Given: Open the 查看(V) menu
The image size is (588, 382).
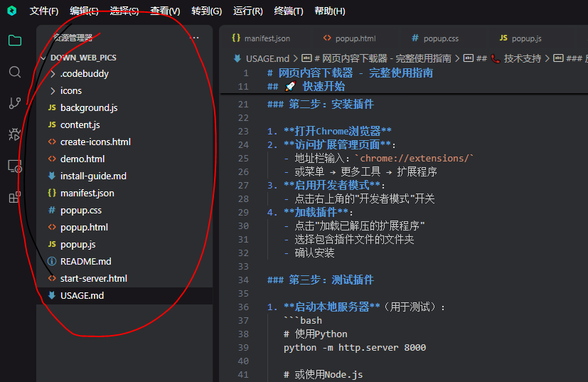Looking at the screenshot, I should pyautogui.click(x=165, y=11).
